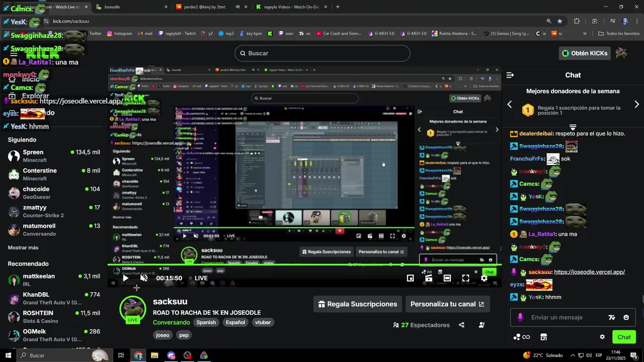
Task: Select the Spanish tag
Action: [206, 322]
